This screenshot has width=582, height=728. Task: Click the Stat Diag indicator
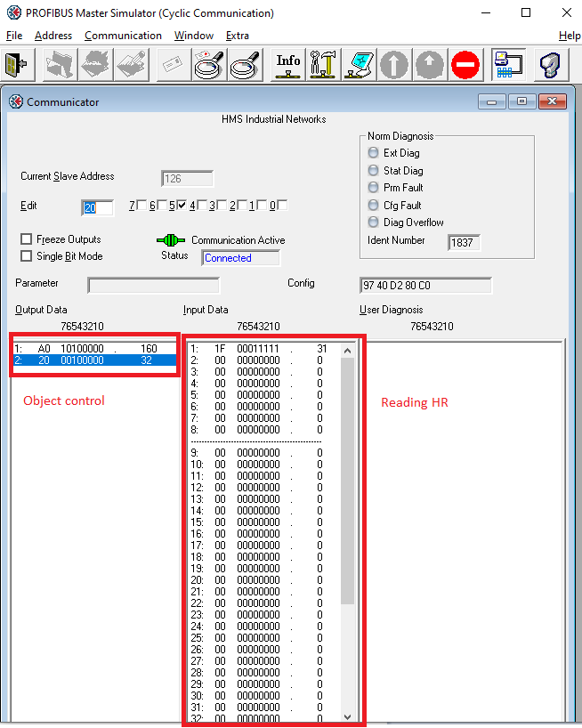(373, 170)
